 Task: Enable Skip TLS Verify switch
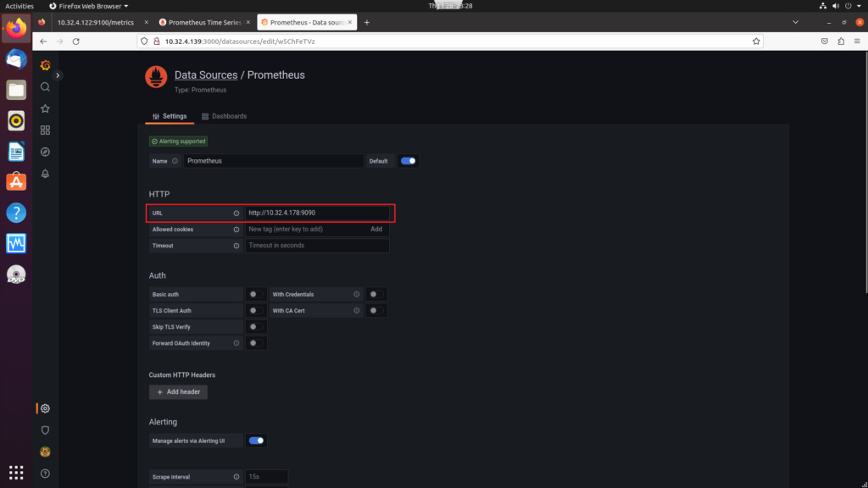[255, 327]
